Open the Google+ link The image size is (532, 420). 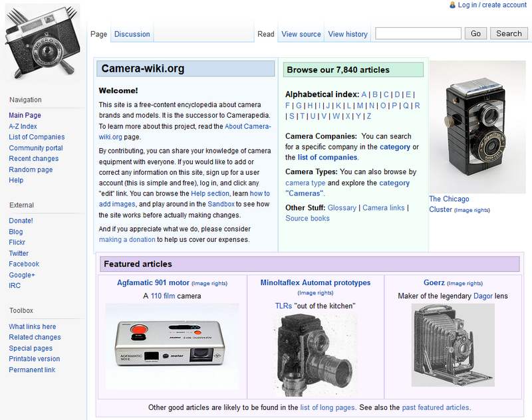(22, 275)
